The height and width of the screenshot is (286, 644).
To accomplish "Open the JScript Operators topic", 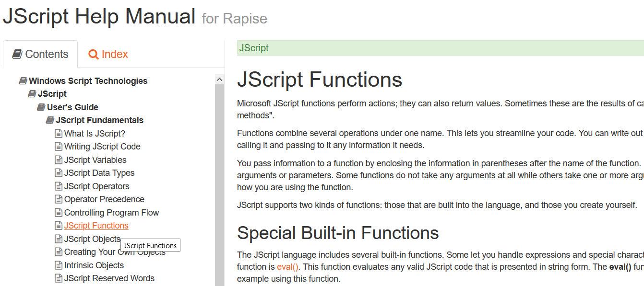I will pos(97,186).
